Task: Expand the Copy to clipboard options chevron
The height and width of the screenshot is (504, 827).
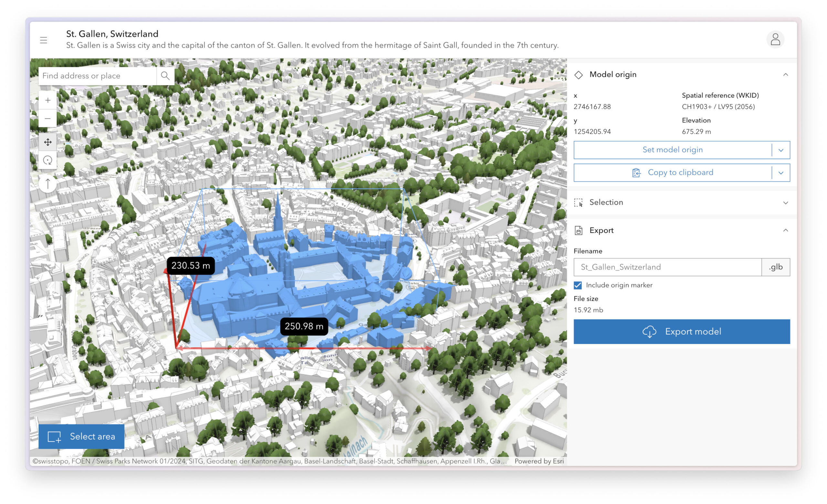Action: click(781, 172)
